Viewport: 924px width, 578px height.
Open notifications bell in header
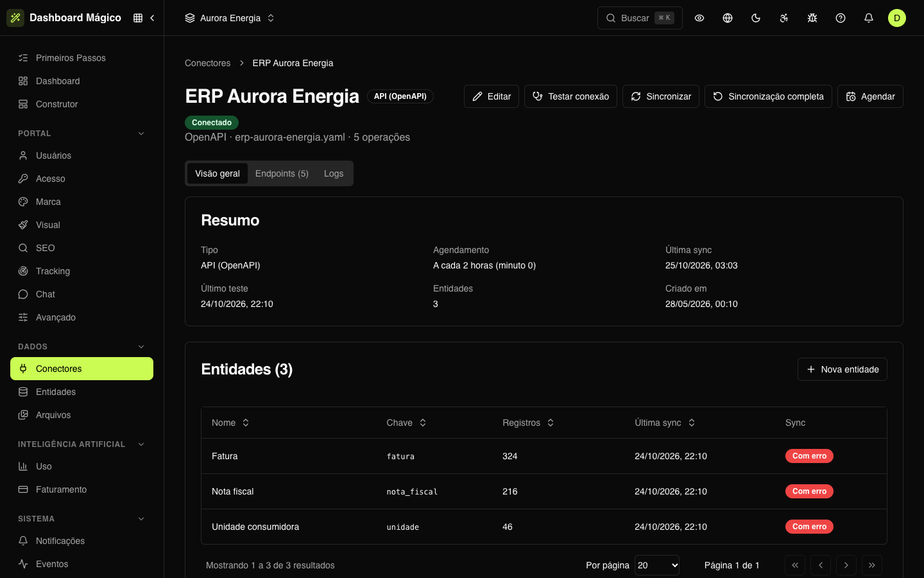[869, 18]
